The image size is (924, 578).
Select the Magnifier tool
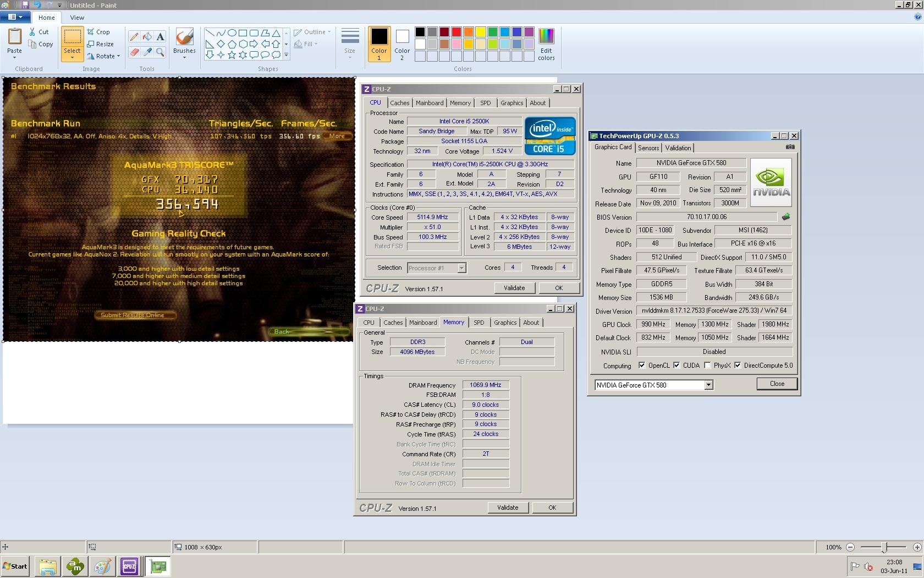160,52
